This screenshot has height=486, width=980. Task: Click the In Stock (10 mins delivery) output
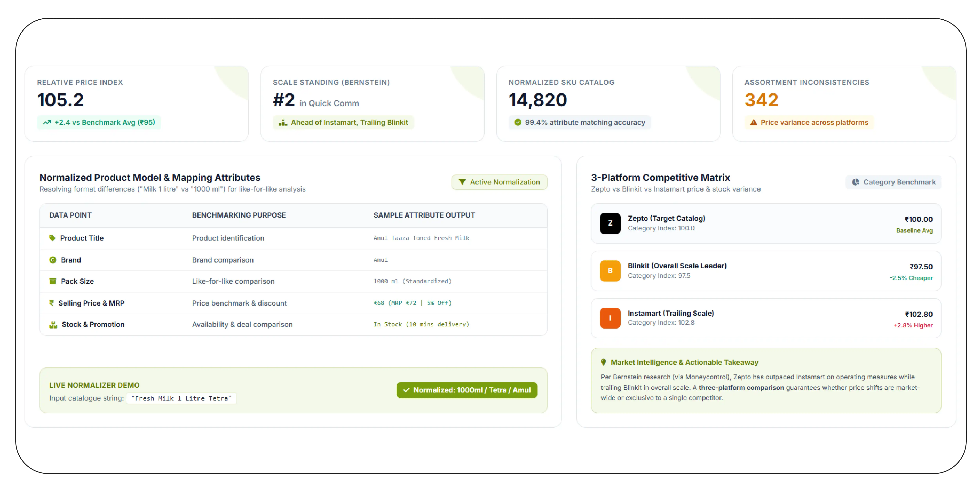[421, 324]
